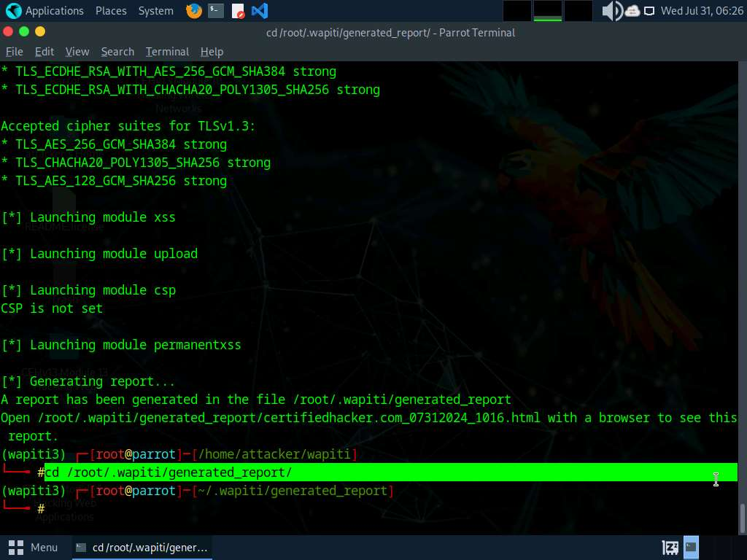The image size is (747, 560).
Task: Click the volume speaker icon
Action: (611, 11)
